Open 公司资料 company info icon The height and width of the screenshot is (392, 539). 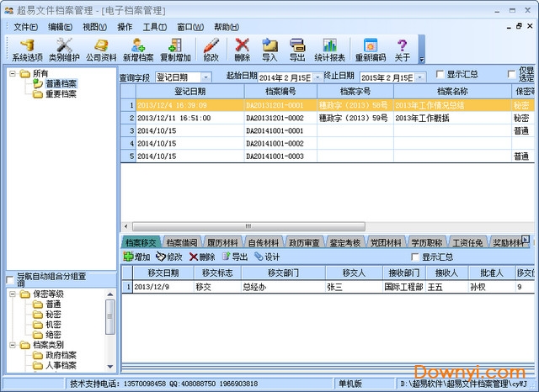click(101, 50)
